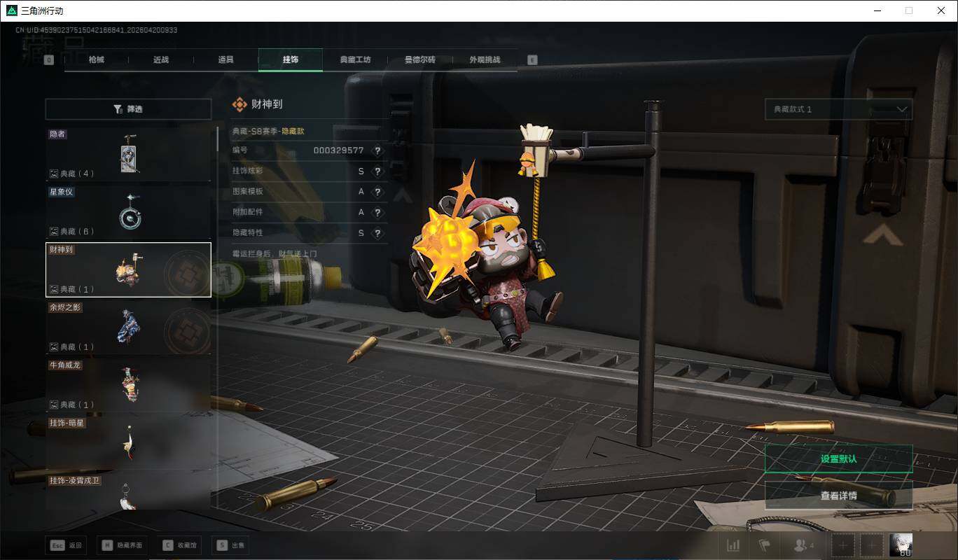Click the 典藏-S8赛季-隐藏款 label

(x=268, y=131)
